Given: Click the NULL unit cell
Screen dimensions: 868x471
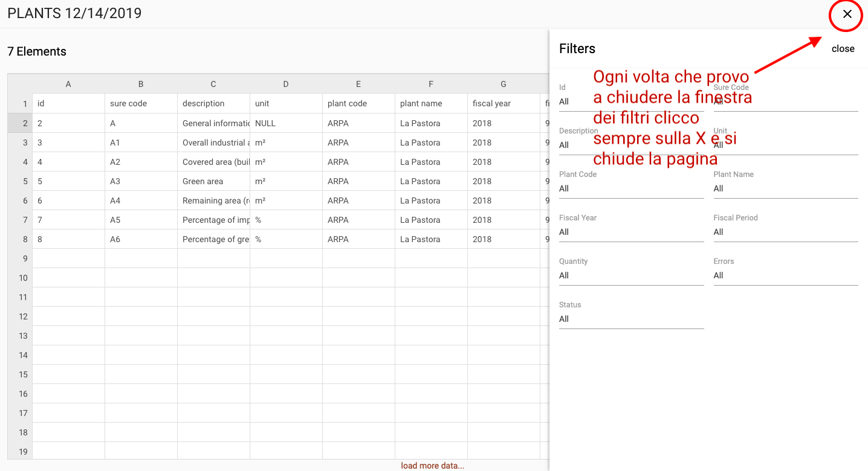Looking at the screenshot, I should [286, 123].
